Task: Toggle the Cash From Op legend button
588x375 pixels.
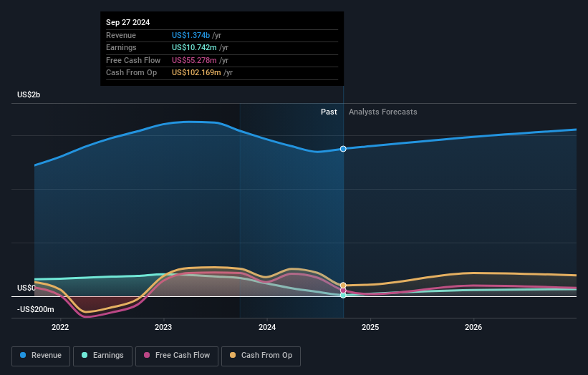Action: click(x=261, y=356)
